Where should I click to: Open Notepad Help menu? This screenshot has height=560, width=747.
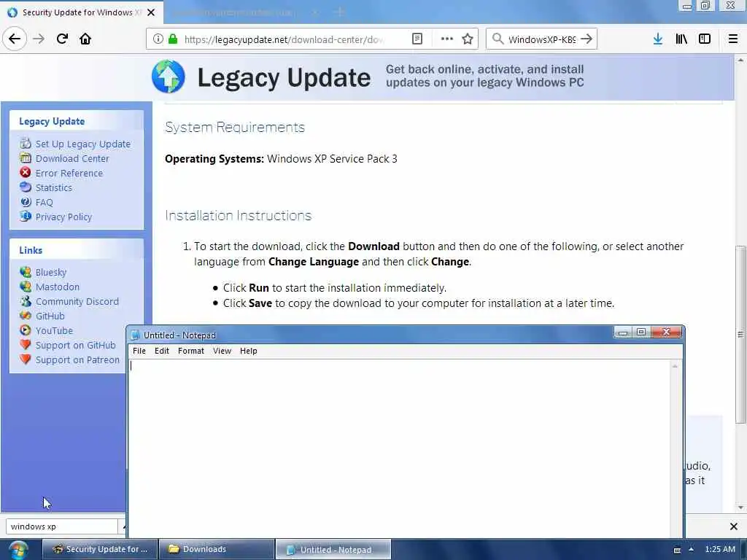248,351
